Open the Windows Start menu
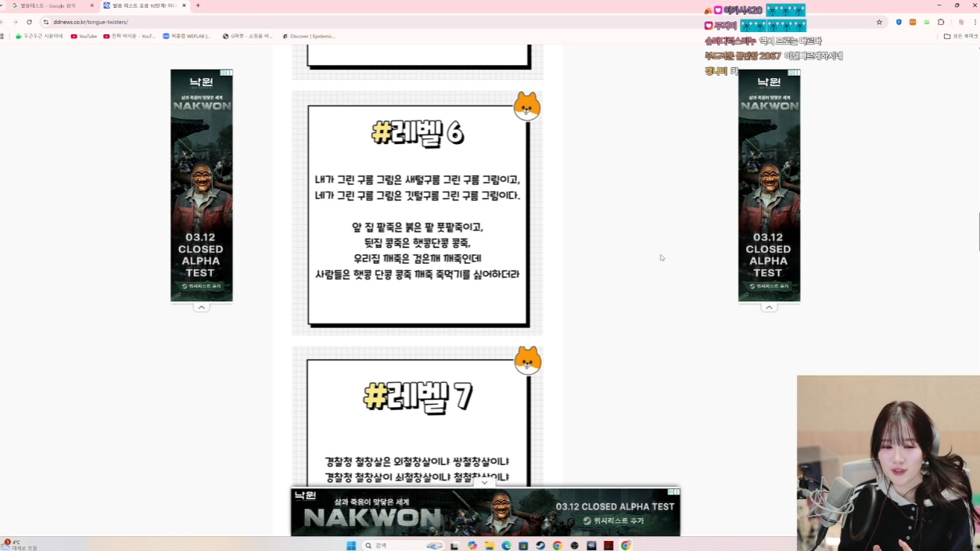This screenshot has width=980, height=551. [351, 546]
